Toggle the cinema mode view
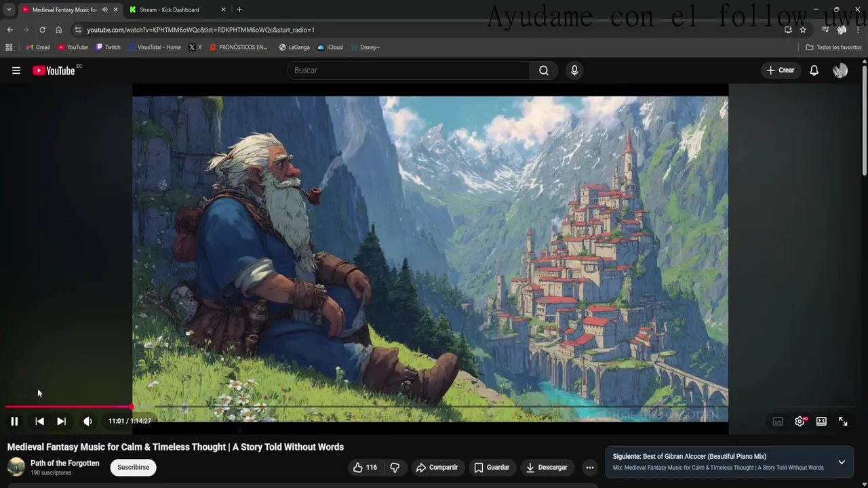 point(821,422)
